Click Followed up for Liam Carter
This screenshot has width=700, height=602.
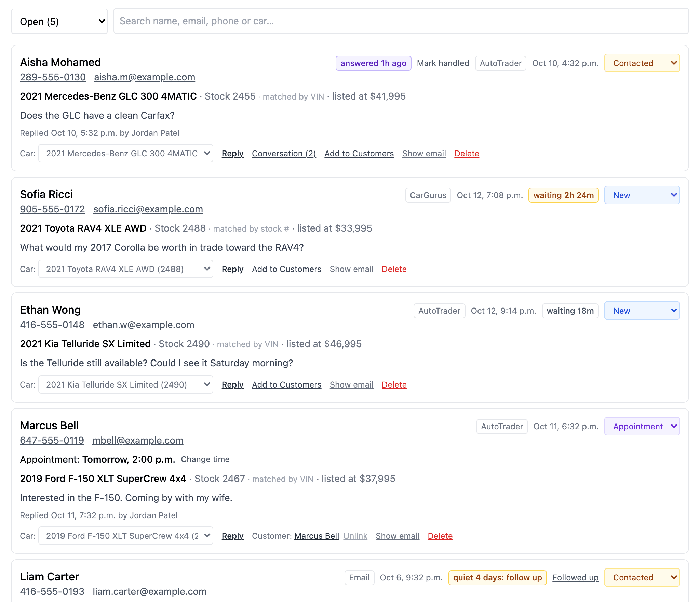click(x=575, y=578)
